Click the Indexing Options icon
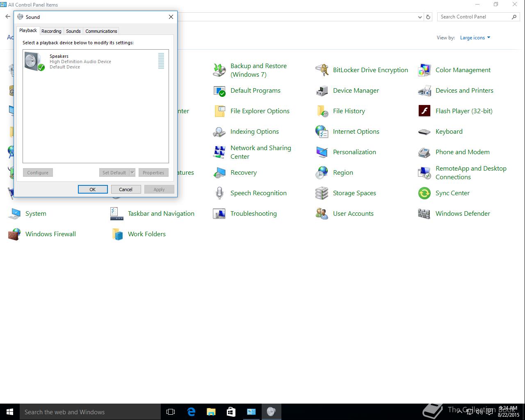This screenshot has height=420, width=525. click(x=219, y=132)
